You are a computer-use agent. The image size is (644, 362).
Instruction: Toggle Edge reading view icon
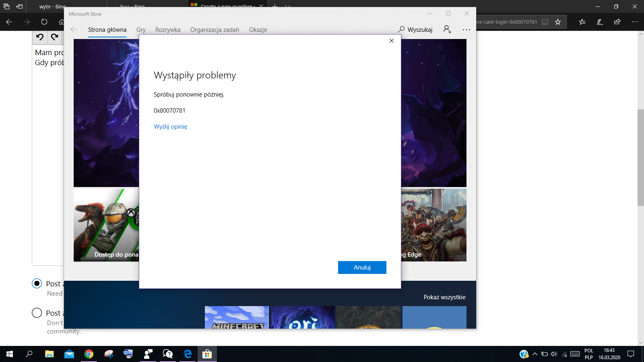(545, 22)
